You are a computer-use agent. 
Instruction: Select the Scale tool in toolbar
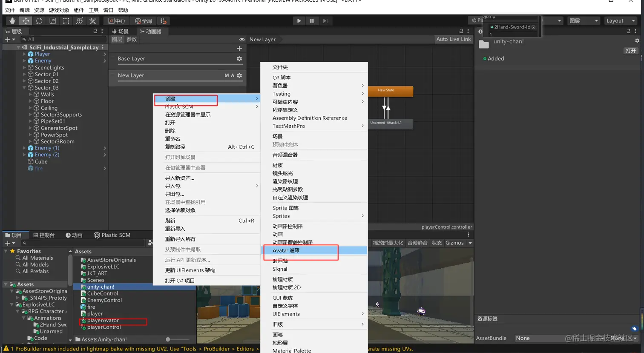click(x=52, y=21)
